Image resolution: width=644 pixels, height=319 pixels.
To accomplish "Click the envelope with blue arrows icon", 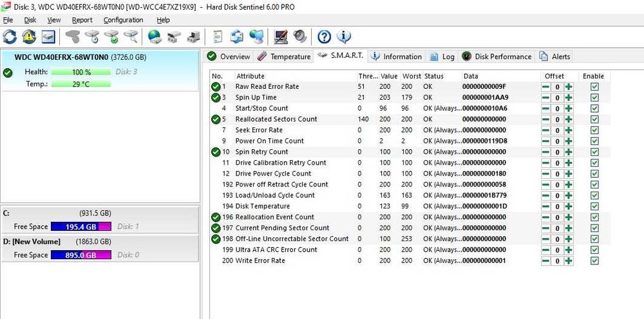I will 237,37.
